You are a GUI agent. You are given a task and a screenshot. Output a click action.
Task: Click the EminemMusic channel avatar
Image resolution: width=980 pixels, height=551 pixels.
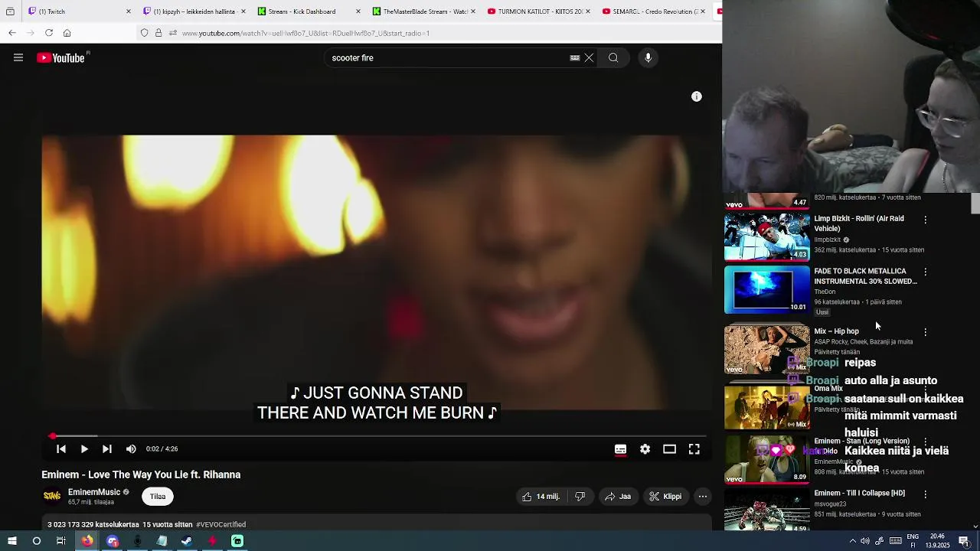tap(52, 496)
